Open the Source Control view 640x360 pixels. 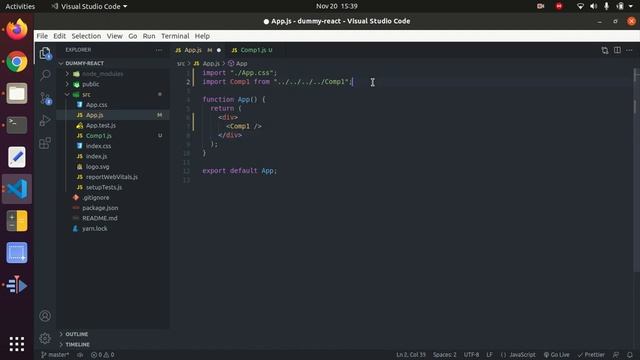pyautogui.click(x=45, y=98)
